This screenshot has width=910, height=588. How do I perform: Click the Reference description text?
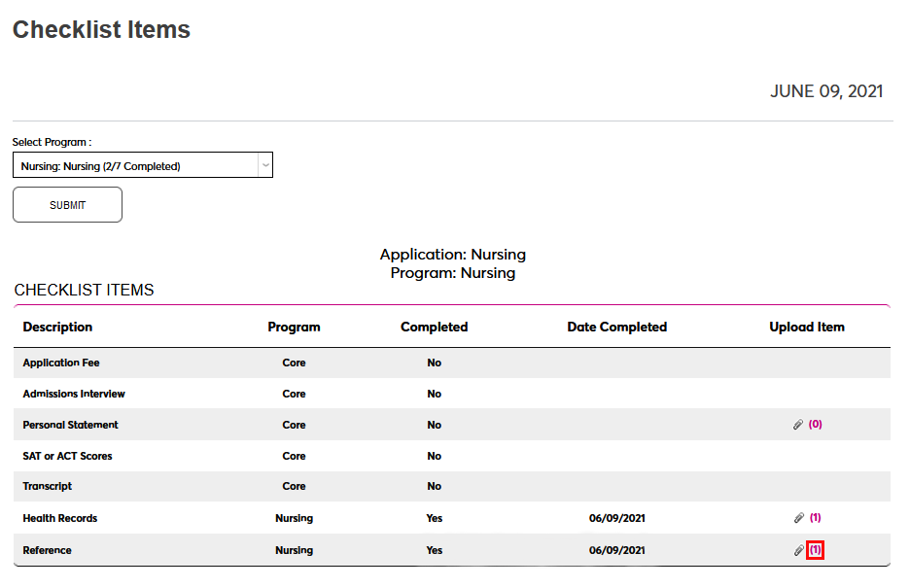48,551
